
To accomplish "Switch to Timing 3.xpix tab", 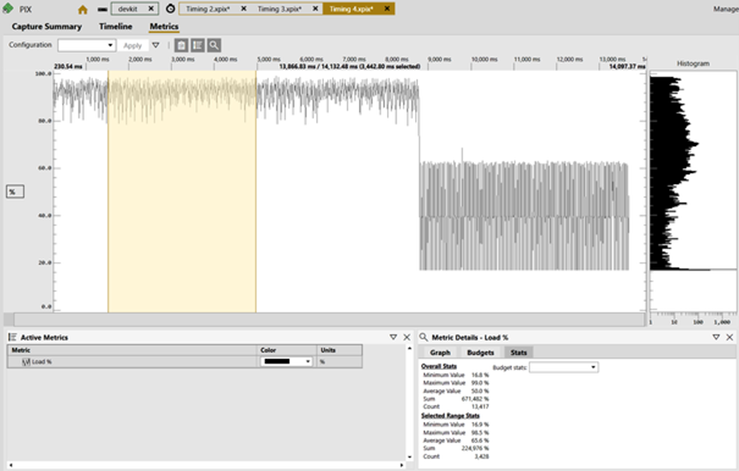I will (x=279, y=9).
